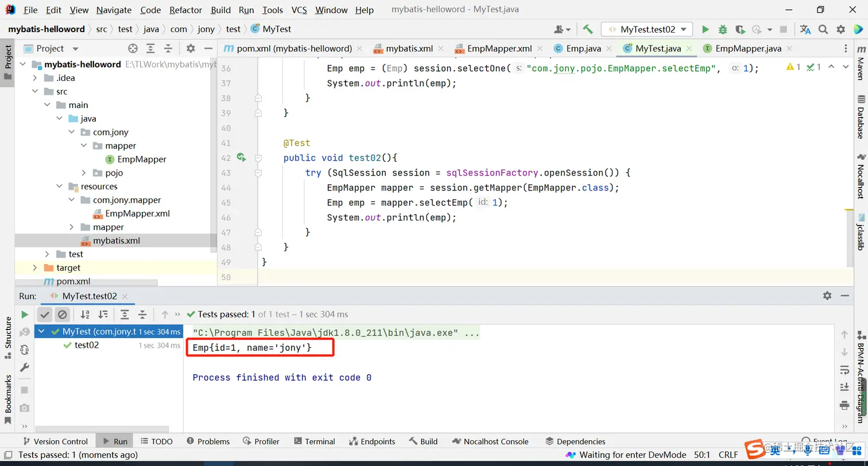Open the Database tool window
868x466 pixels.
click(x=861, y=116)
